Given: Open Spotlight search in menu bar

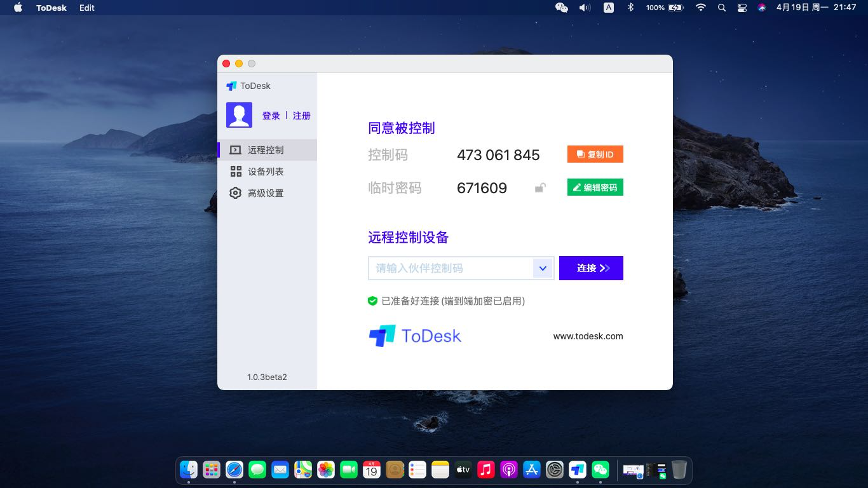Looking at the screenshot, I should pos(721,8).
